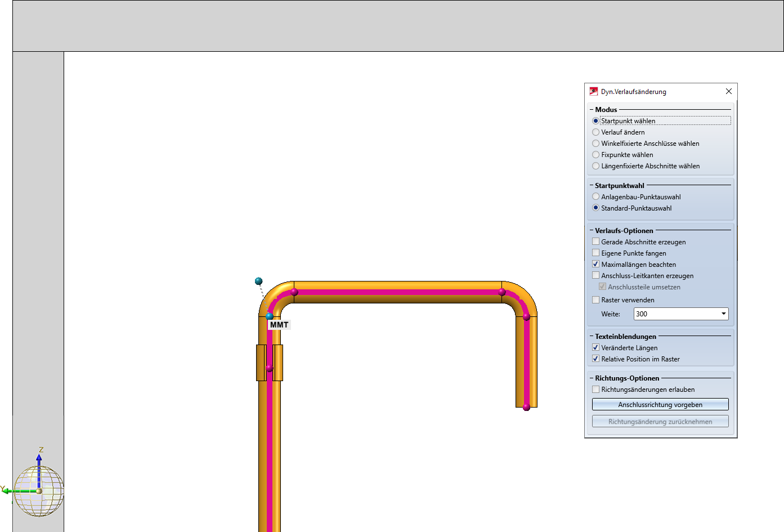Screen dimensions: 784x532
Task: Switch to Anlagenbau-Punktauswahl
Action: coord(595,197)
